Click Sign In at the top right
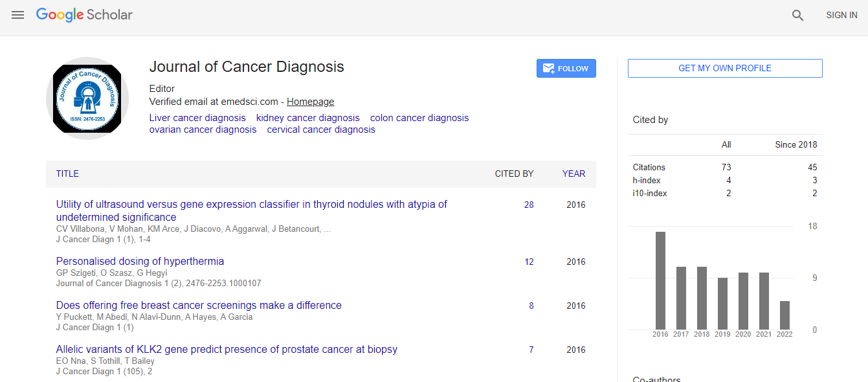 [841, 15]
